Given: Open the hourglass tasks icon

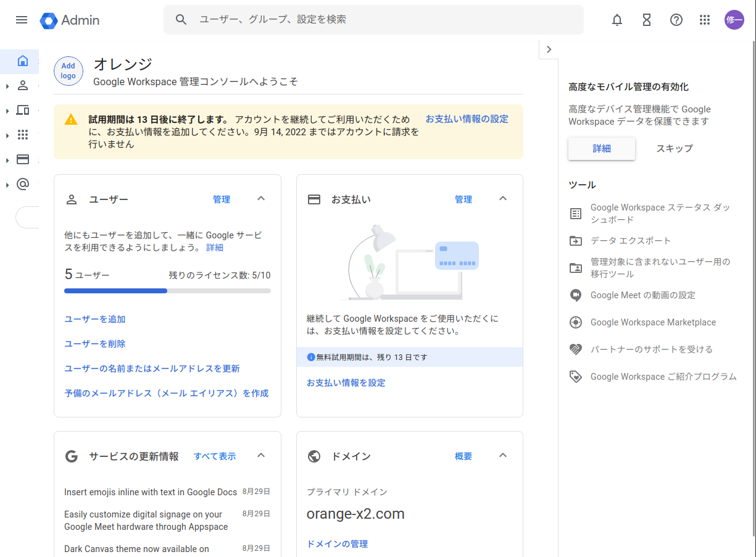Looking at the screenshot, I should click(x=647, y=20).
